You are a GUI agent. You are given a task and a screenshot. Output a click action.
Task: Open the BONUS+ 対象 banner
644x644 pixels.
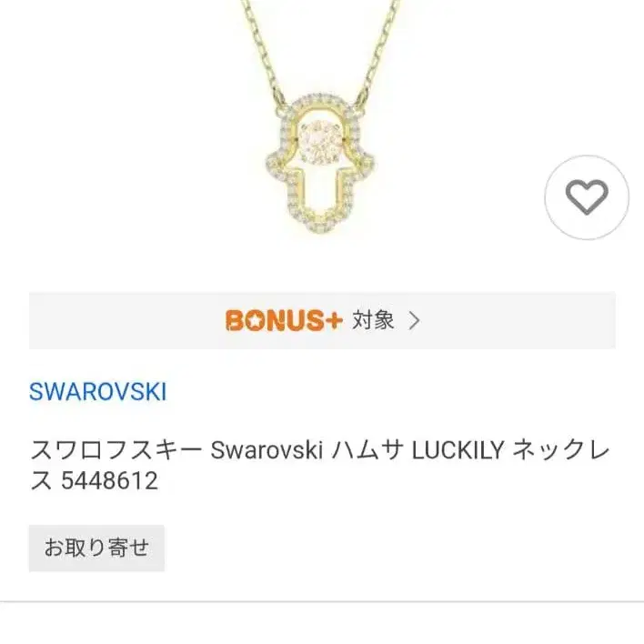pos(322,320)
